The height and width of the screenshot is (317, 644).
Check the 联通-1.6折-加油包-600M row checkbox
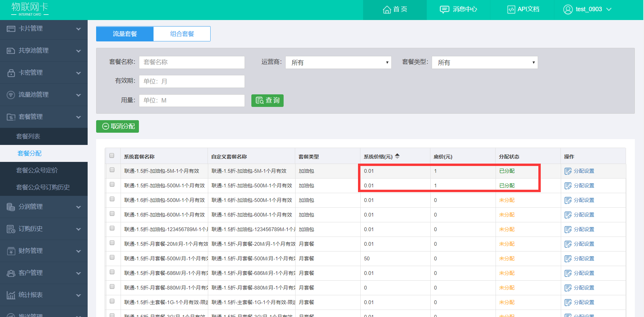112,213
